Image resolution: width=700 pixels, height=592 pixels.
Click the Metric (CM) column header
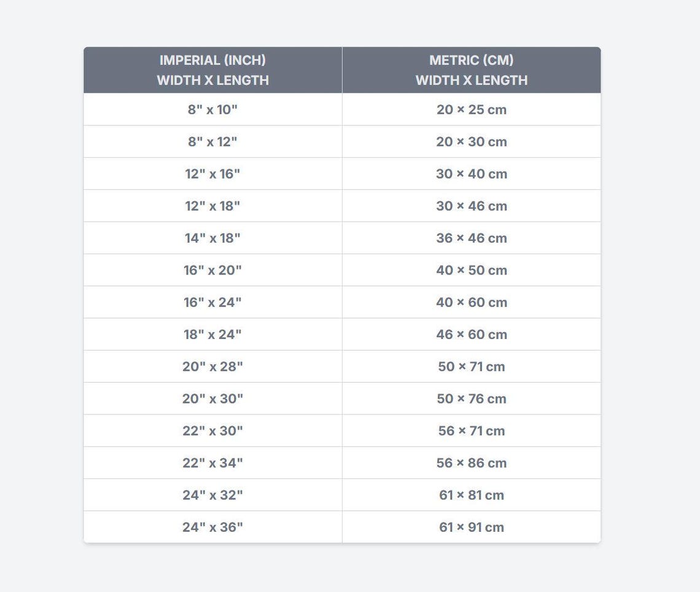pos(472,70)
